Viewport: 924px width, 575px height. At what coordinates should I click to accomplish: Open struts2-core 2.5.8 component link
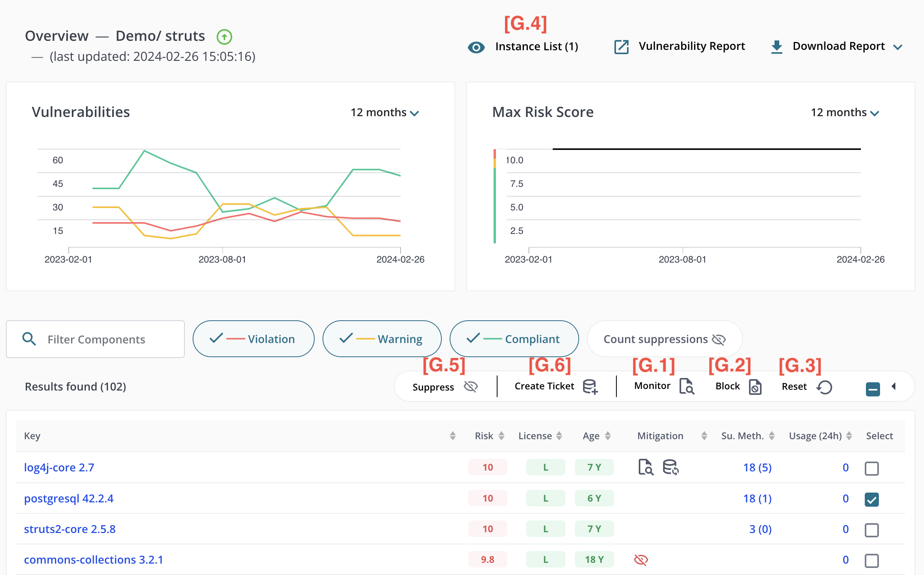70,529
